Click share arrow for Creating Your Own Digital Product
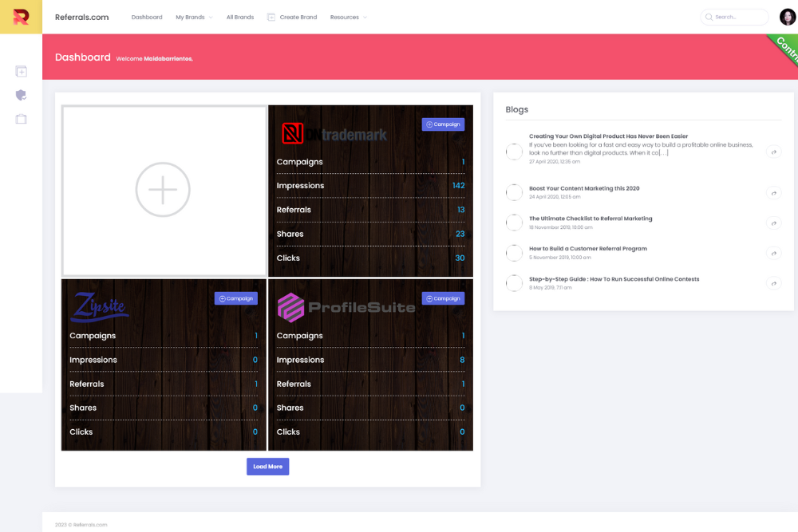The height and width of the screenshot is (532, 798). click(x=772, y=152)
